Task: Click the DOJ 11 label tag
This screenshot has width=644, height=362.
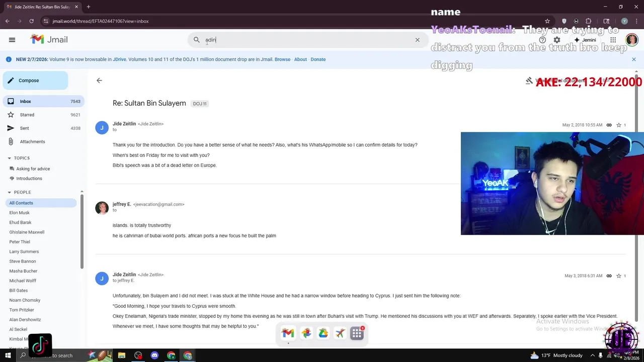Action: pyautogui.click(x=200, y=104)
